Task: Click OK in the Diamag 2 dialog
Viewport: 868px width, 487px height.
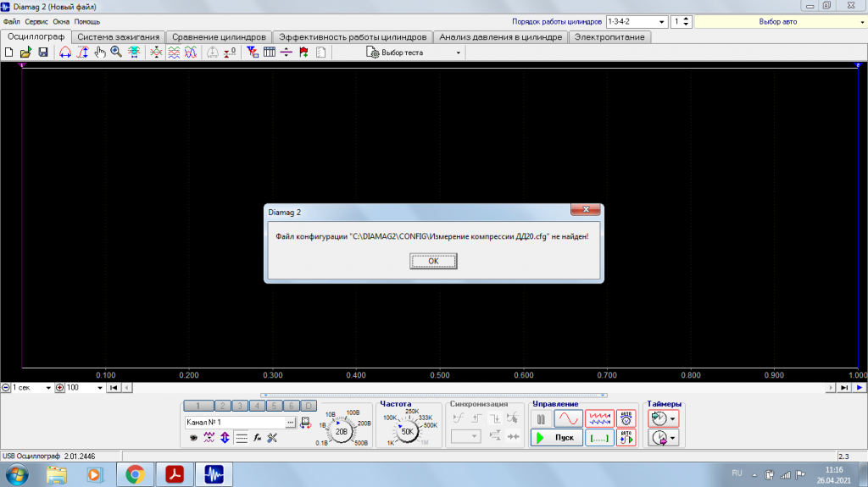Action: 433,261
